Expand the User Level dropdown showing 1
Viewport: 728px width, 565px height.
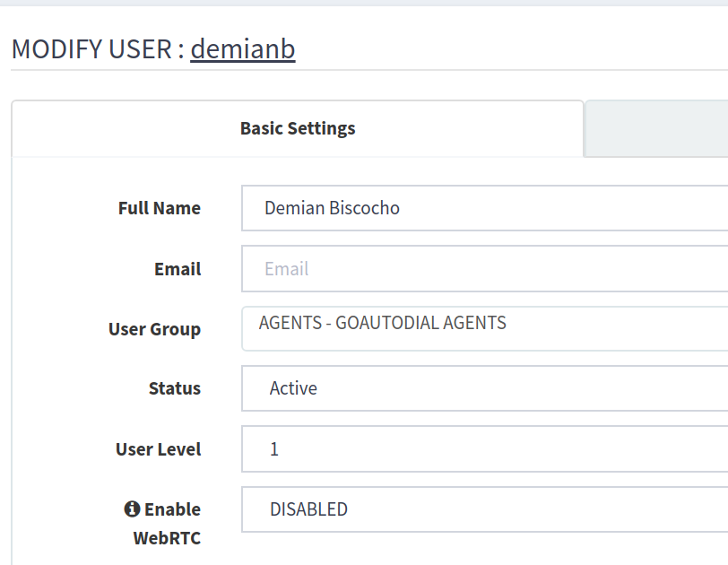[x=485, y=449]
